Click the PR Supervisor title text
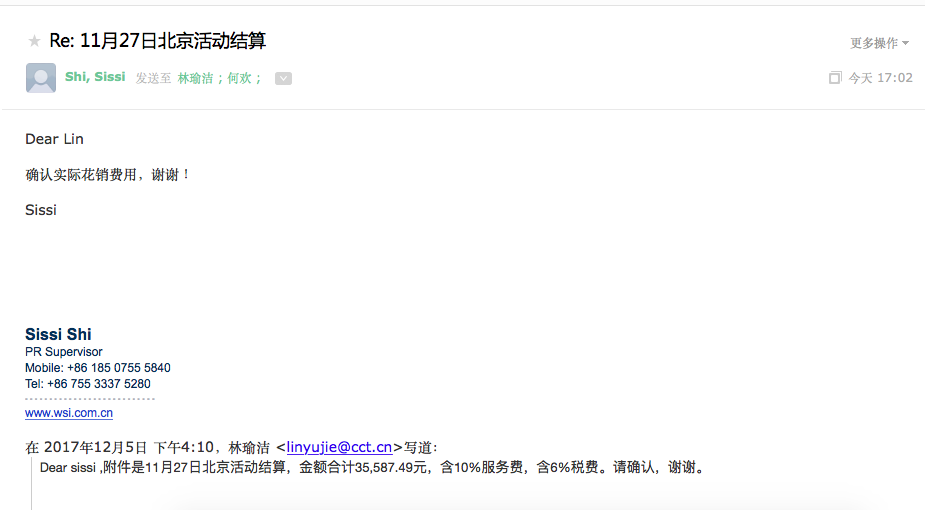The image size is (925, 510). [64, 352]
